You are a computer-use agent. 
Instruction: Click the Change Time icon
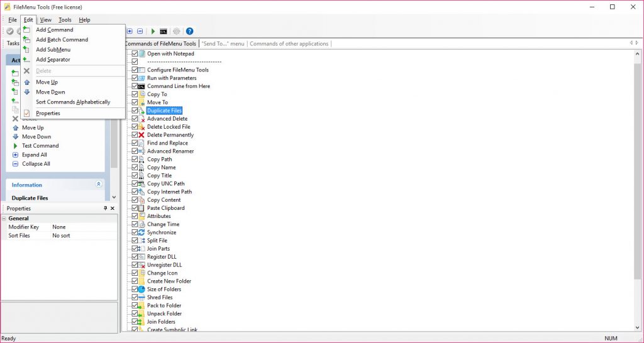(x=142, y=224)
